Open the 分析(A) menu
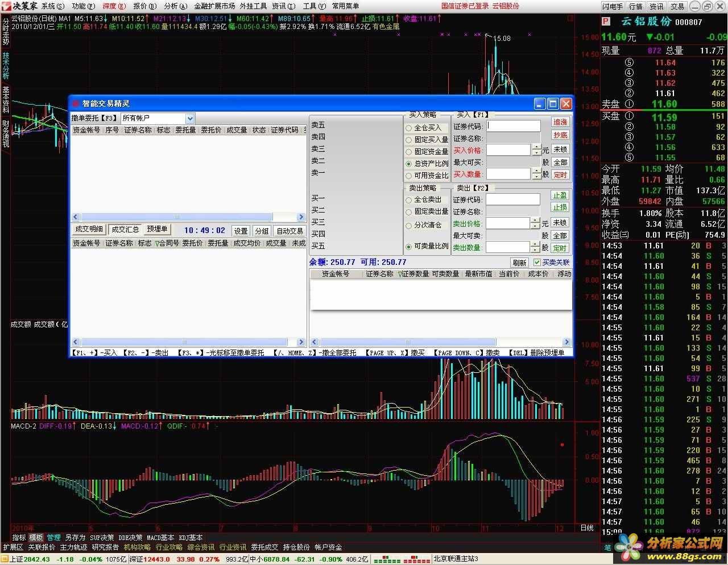 pos(175,6)
